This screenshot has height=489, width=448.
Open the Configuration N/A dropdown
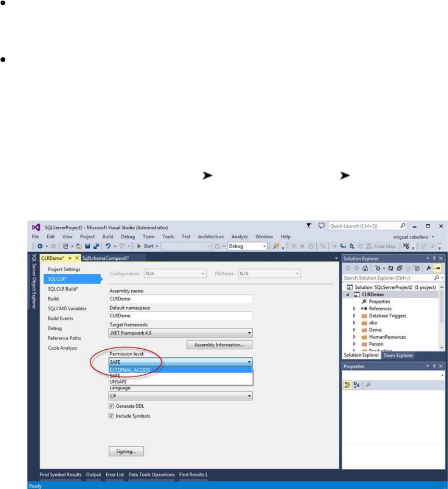pos(175,273)
